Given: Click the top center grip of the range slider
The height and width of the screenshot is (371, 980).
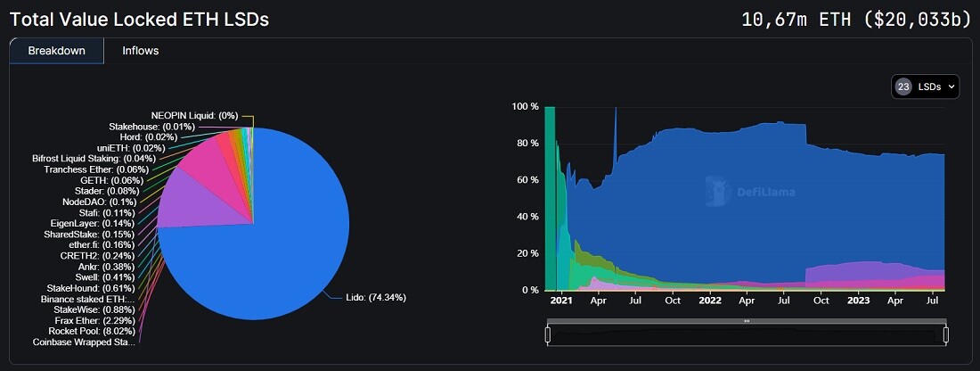Looking at the screenshot, I should coord(747,321).
